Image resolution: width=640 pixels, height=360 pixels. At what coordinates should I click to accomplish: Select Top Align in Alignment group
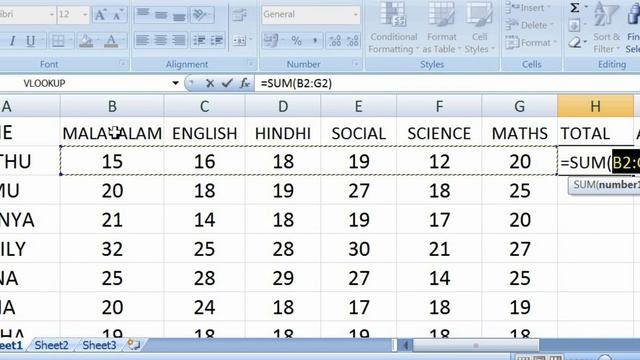142,15
